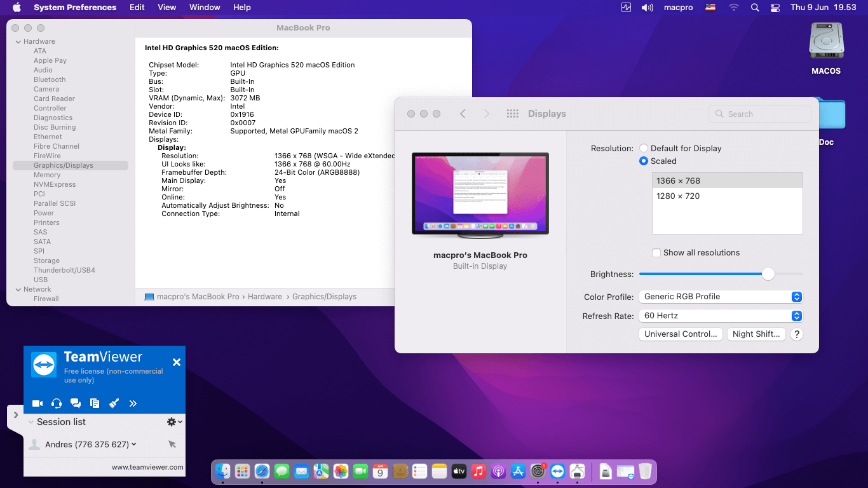Select Default for Display resolution
The image size is (868, 488).
pyautogui.click(x=644, y=148)
